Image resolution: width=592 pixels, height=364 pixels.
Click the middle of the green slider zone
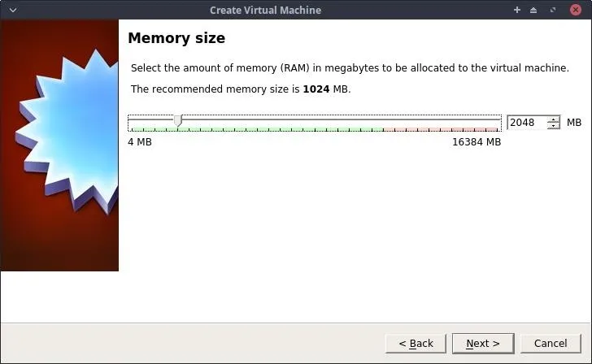[x=256, y=129]
